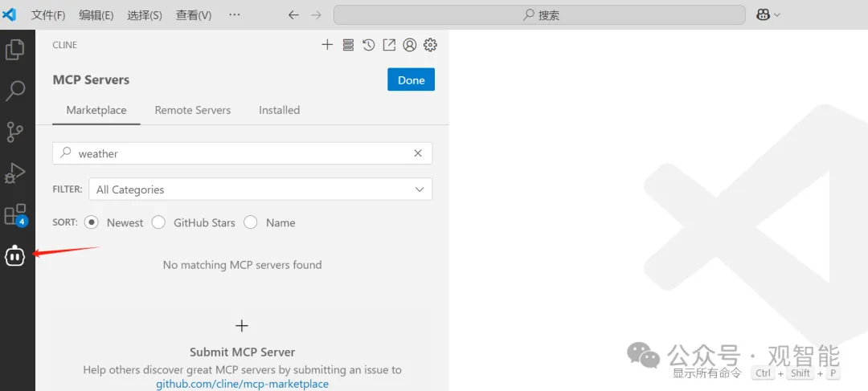Image resolution: width=868 pixels, height=391 pixels.
Task: Click the magnifier icon in weather search box
Action: click(x=66, y=153)
